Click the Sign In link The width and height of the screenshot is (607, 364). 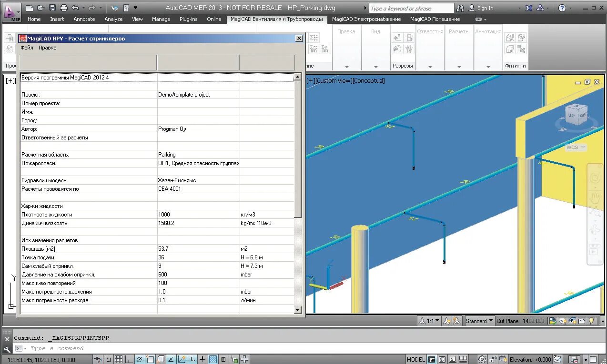pyautogui.click(x=486, y=8)
